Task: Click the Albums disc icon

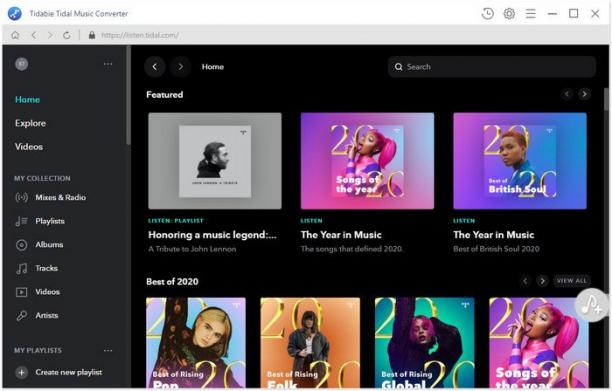Action: [x=21, y=245]
